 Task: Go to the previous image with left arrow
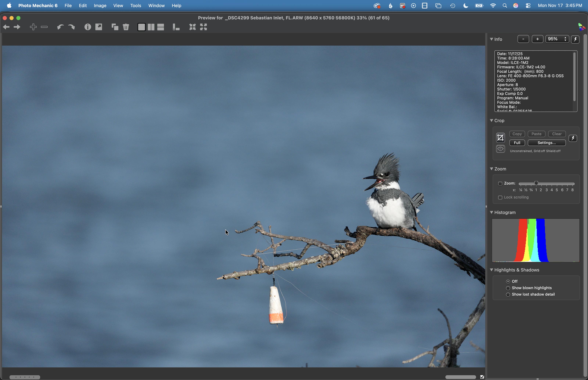pos(6,27)
